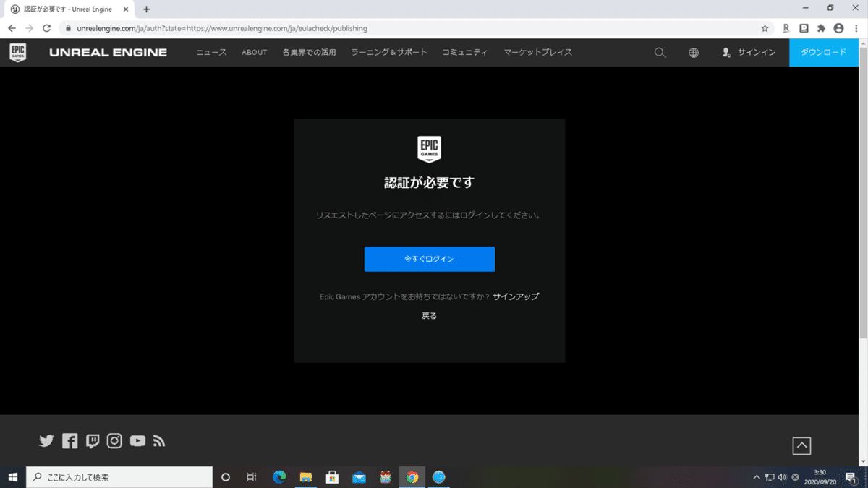This screenshot has width=868, height=488.
Task: Click the サインイン person icon
Action: pyautogui.click(x=726, y=52)
